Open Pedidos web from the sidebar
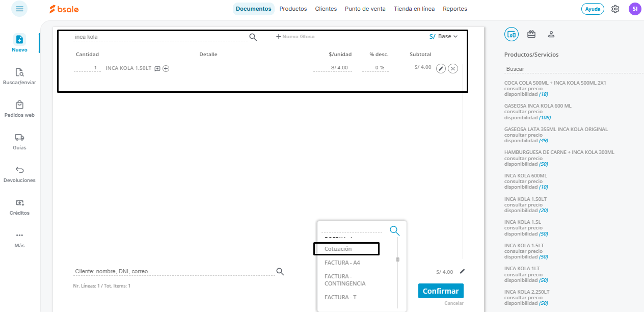 [x=19, y=109]
